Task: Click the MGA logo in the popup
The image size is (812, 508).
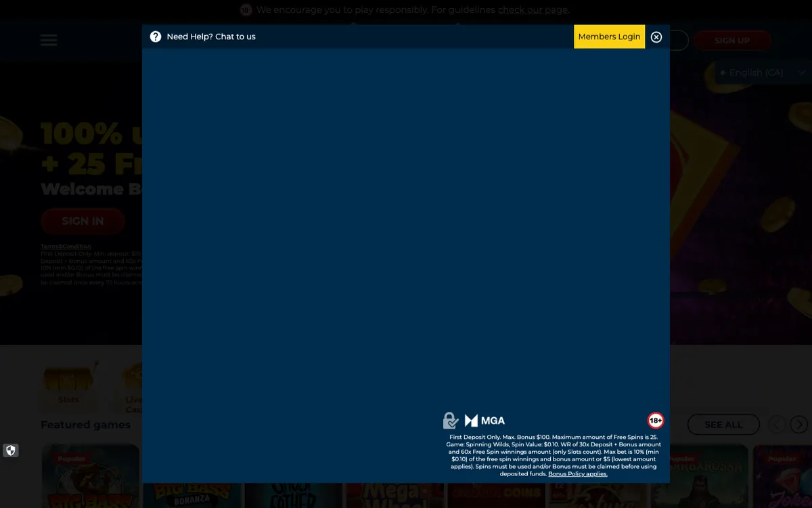Action: coord(484,421)
